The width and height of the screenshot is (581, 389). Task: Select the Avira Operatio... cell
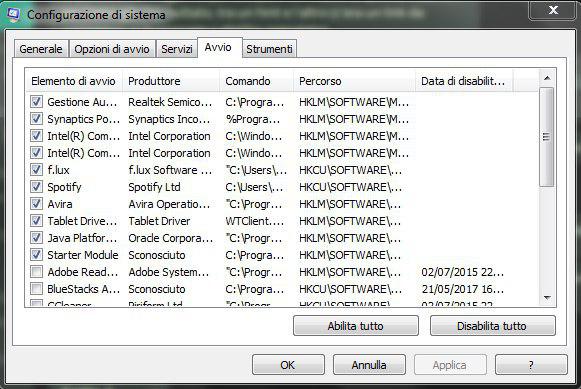point(169,204)
